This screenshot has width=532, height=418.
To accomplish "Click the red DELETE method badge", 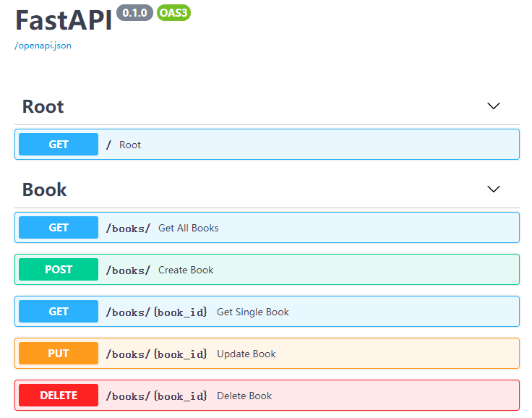I will pyautogui.click(x=59, y=396).
